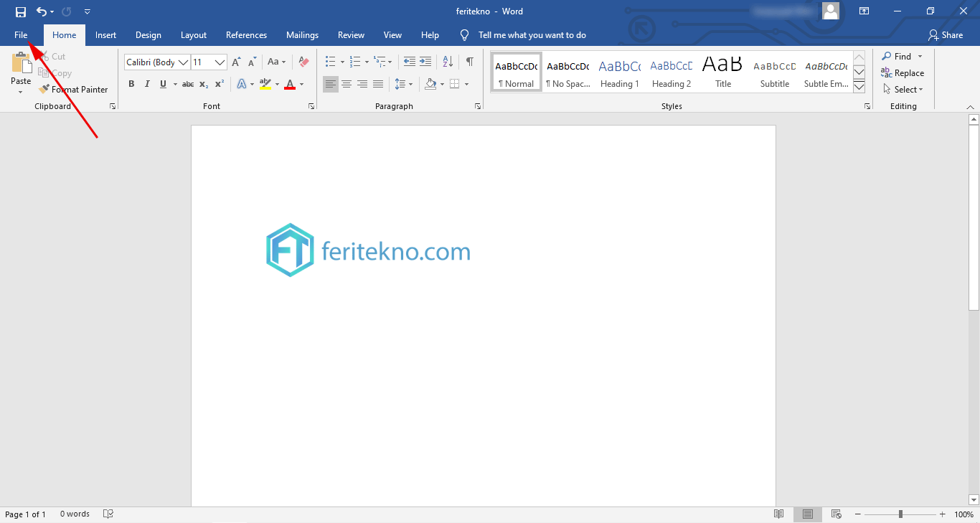Toggle Underline formatting
This screenshot has height=523, width=980.
163,84
